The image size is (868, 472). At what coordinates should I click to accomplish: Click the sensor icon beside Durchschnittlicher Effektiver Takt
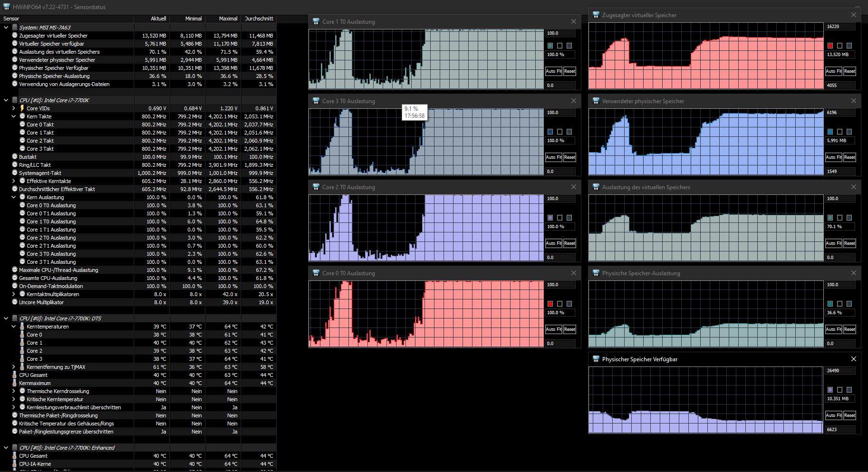(14, 189)
